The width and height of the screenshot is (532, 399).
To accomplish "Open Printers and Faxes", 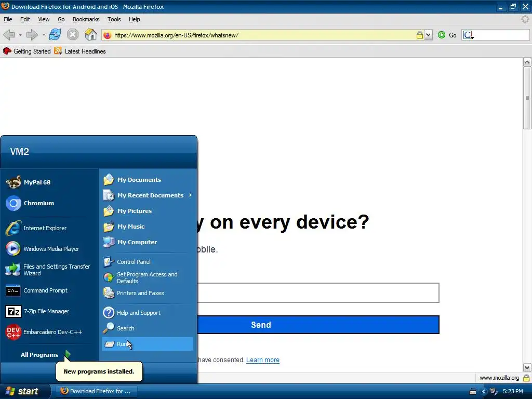I will pyautogui.click(x=147, y=293).
